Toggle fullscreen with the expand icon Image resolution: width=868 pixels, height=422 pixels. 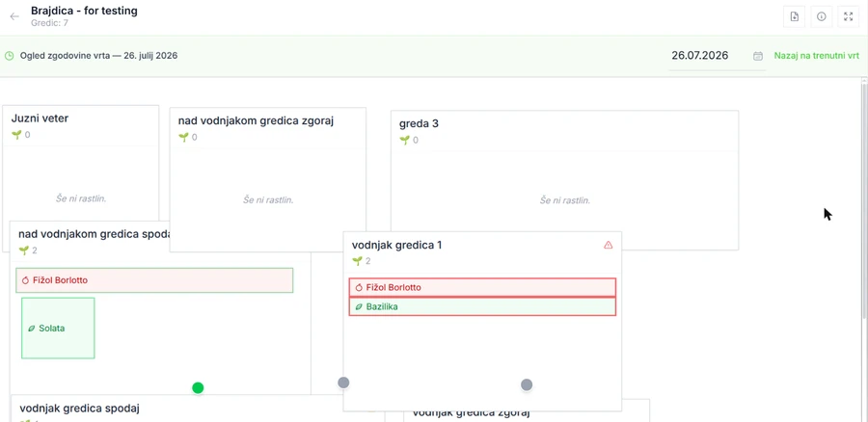(848, 16)
